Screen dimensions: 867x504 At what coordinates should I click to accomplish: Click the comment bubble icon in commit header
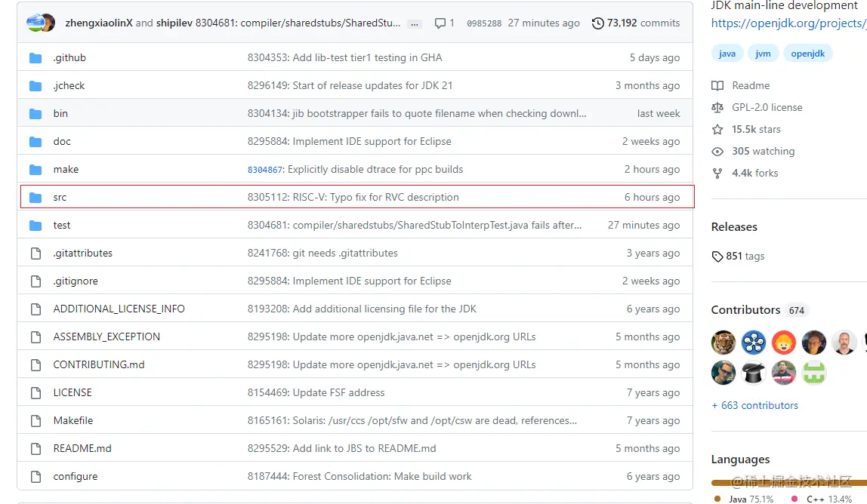pyautogui.click(x=440, y=23)
